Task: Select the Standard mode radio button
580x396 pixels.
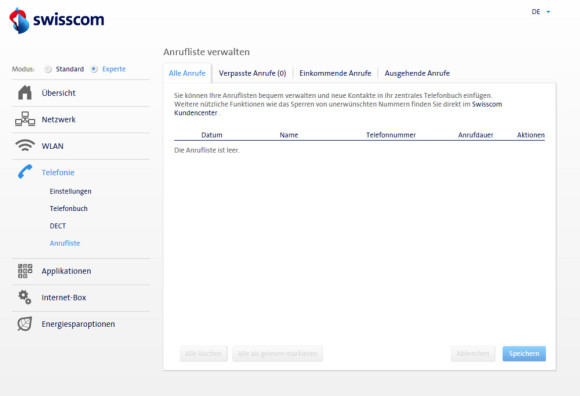Action: pos(48,69)
